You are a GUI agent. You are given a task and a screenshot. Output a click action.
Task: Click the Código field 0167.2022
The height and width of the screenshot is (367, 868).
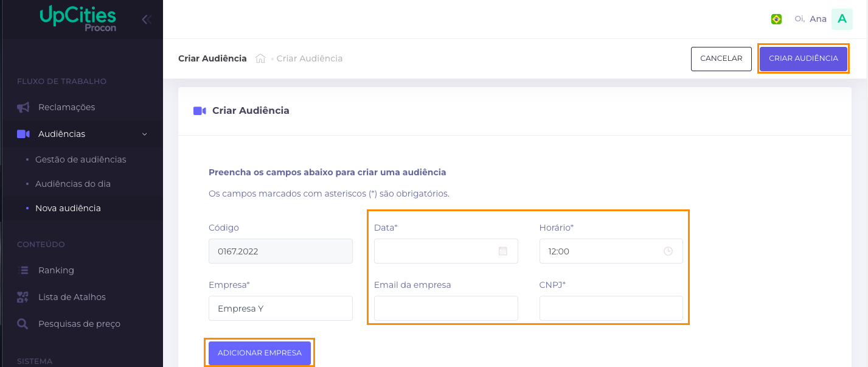[x=280, y=251]
